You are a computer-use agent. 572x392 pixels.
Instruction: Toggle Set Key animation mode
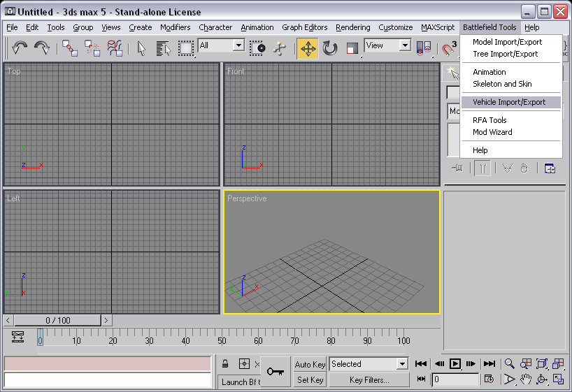(310, 380)
